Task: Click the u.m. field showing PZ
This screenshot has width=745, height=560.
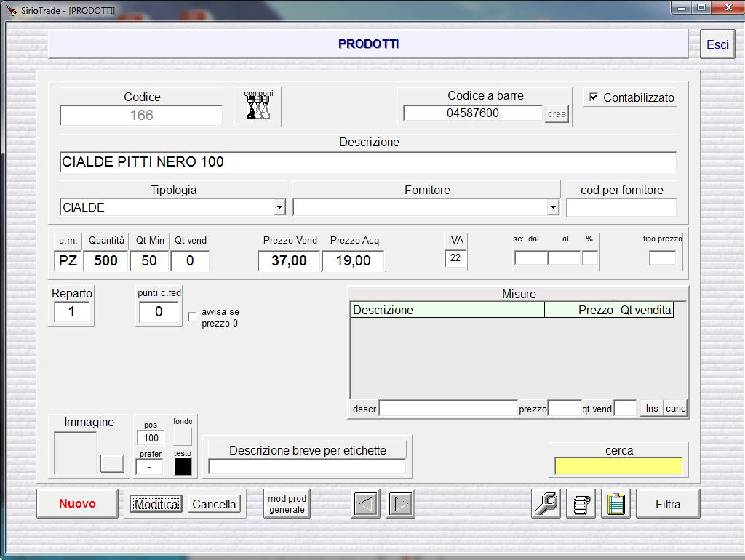Action: click(68, 261)
